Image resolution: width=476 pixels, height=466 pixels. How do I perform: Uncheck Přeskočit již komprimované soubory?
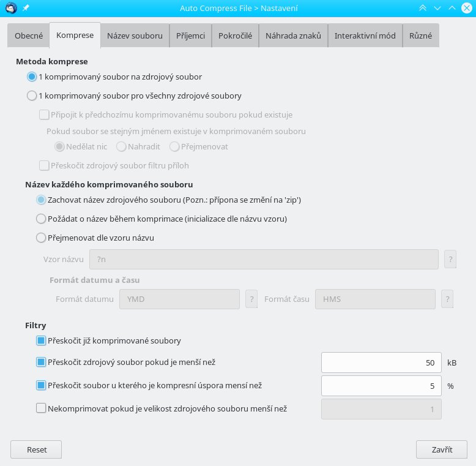41,340
